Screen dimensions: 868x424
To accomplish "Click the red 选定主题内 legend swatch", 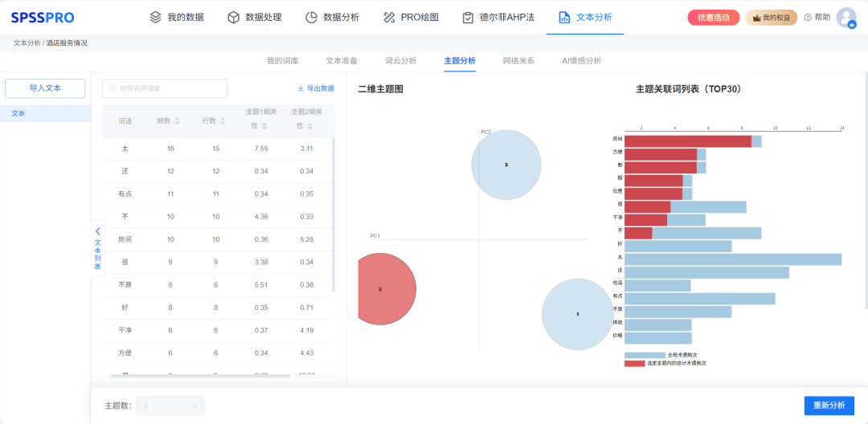I will (634, 364).
